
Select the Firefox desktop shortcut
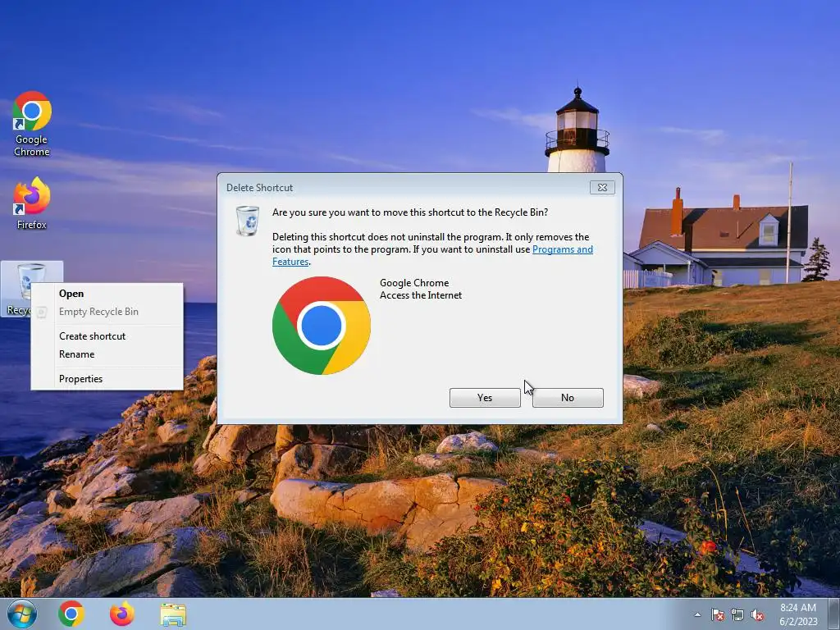[32, 203]
